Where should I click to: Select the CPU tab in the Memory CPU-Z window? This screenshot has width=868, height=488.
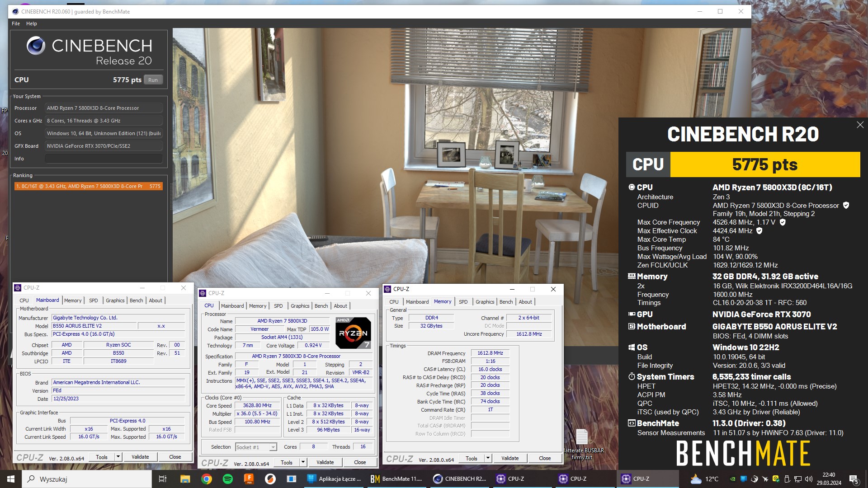coord(394,302)
